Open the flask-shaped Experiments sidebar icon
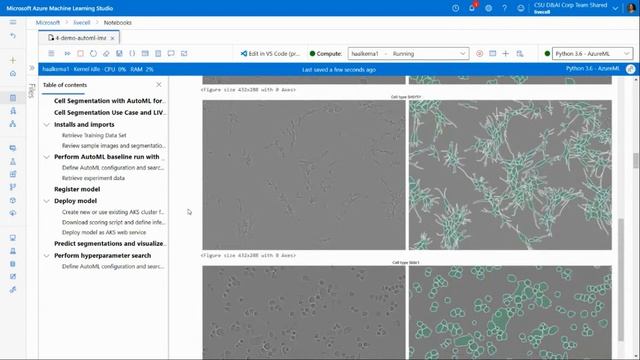 13,161
